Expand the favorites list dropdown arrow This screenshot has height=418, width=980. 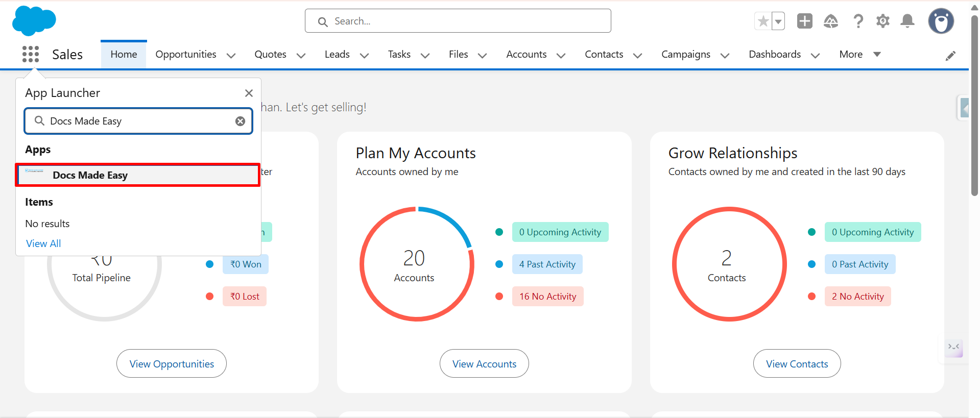click(778, 21)
